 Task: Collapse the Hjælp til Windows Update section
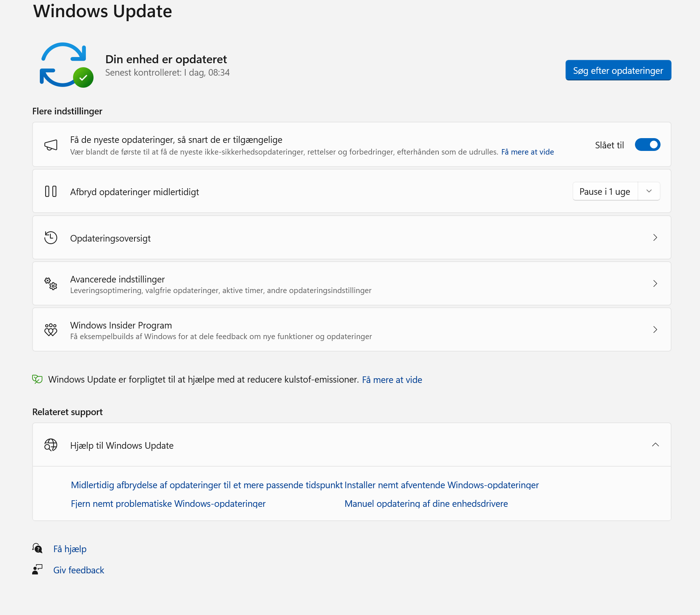point(655,445)
